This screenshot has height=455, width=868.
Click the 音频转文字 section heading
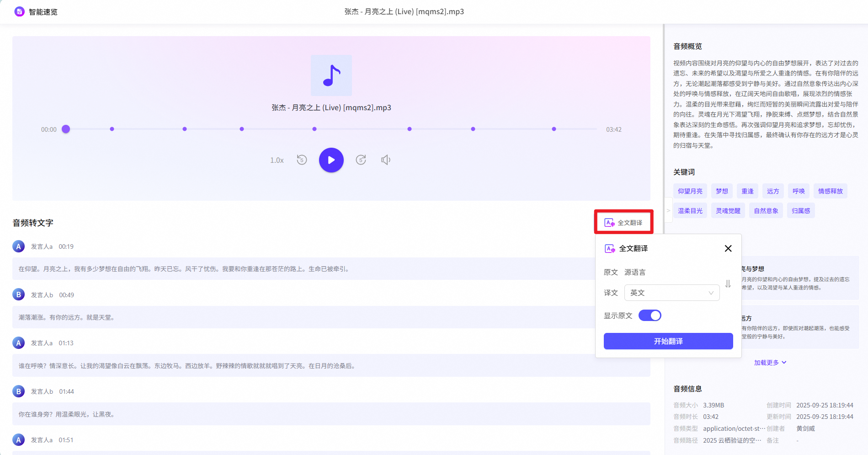pyautogui.click(x=33, y=223)
